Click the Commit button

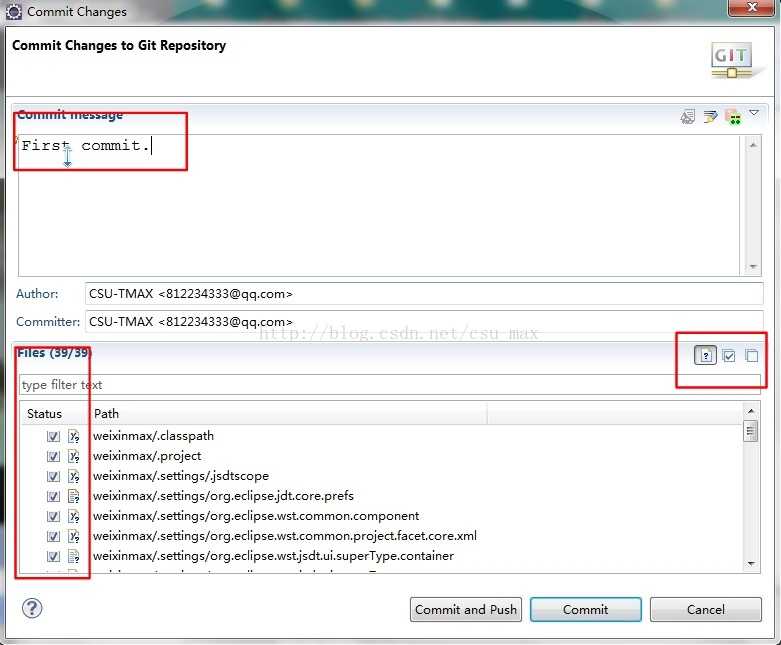tap(586, 609)
